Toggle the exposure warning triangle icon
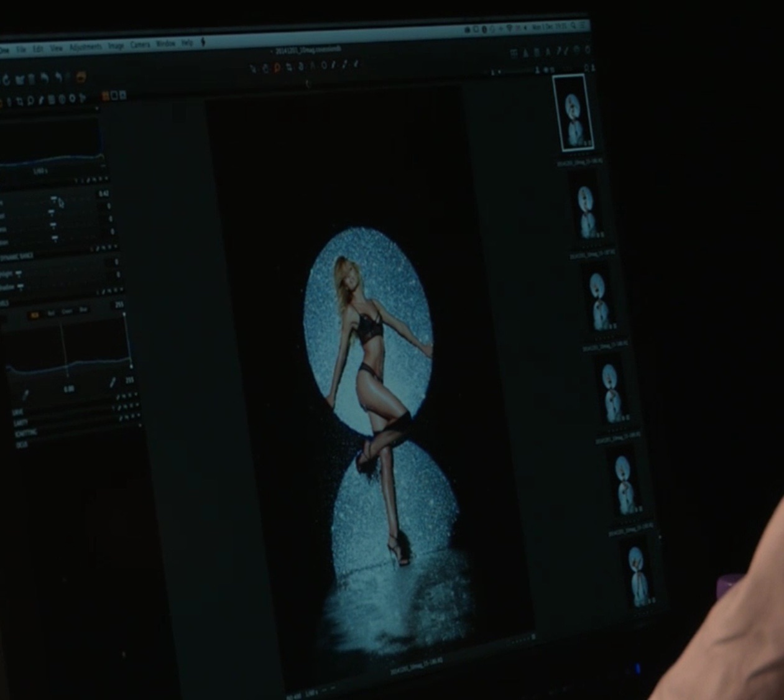Image resolution: width=784 pixels, height=700 pixels. (525, 53)
